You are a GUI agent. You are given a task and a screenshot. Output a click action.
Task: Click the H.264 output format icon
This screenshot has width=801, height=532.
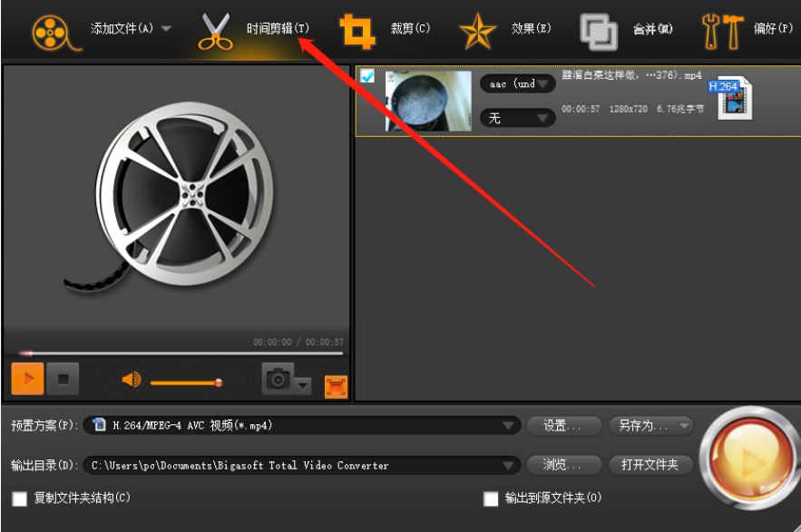(731, 99)
